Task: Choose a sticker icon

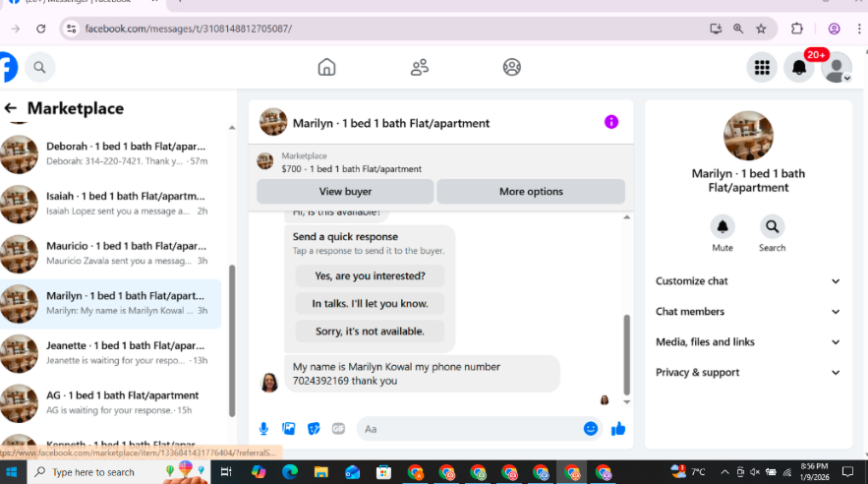Action: click(x=314, y=429)
